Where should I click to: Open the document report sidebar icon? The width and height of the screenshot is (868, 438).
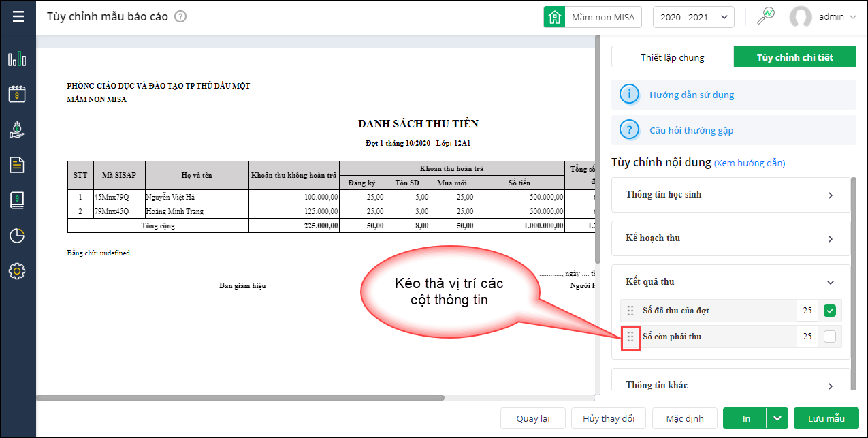tap(17, 164)
